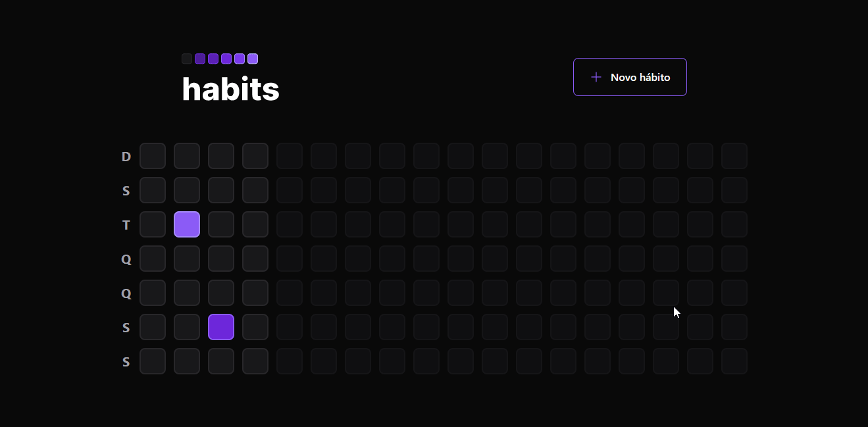This screenshot has width=868, height=427.
Task: Open Novo hábito
Action: coord(630,77)
